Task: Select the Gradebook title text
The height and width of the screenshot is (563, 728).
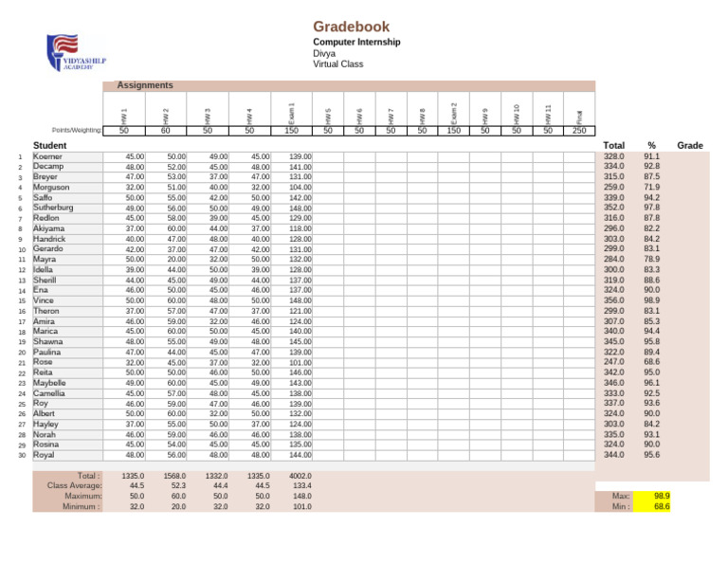Action: (x=351, y=27)
